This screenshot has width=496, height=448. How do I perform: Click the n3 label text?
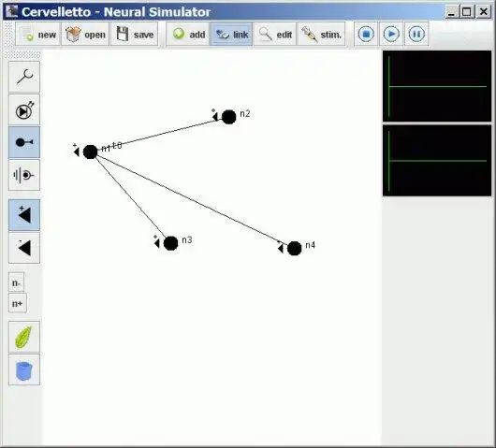pos(187,240)
